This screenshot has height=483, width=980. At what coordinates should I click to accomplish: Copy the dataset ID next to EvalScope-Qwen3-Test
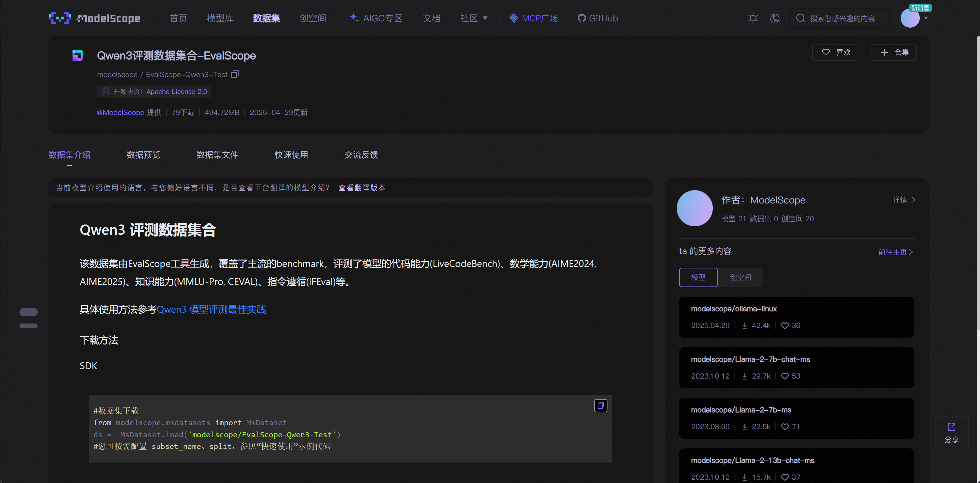point(235,74)
